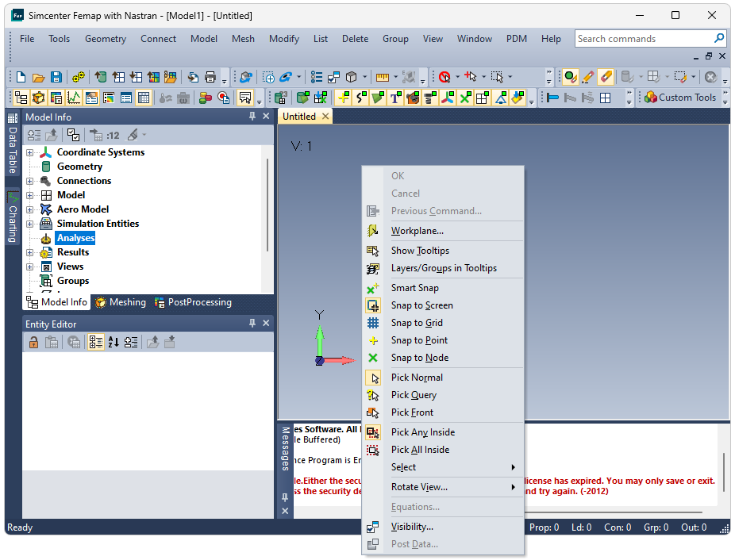Open the Rotate View submenu
Screen dimensions: 735x560
(x=444, y=487)
